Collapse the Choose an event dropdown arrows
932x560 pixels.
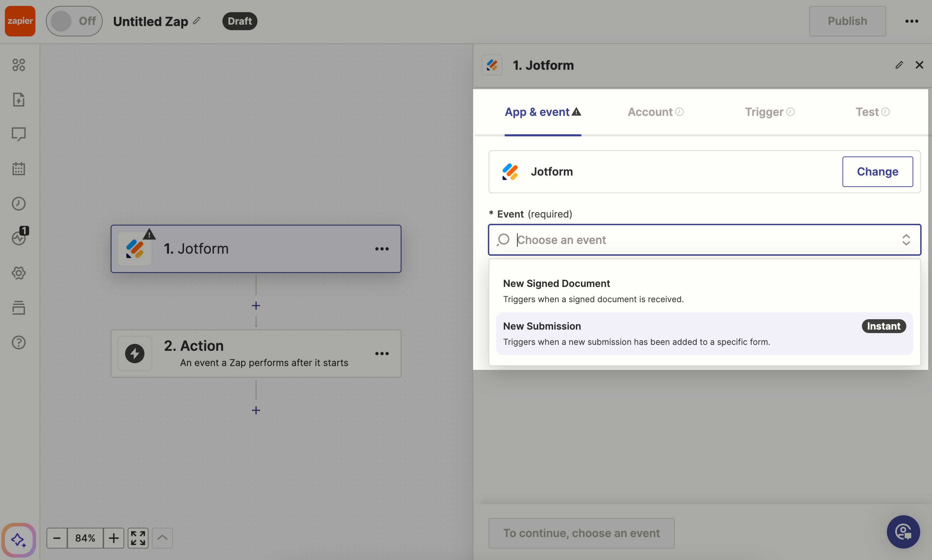pos(906,240)
